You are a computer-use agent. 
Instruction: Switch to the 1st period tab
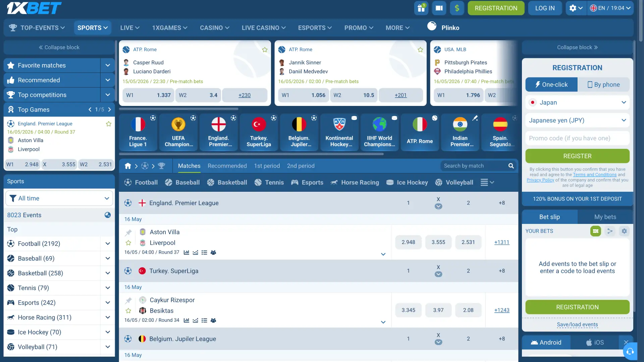[267, 166]
